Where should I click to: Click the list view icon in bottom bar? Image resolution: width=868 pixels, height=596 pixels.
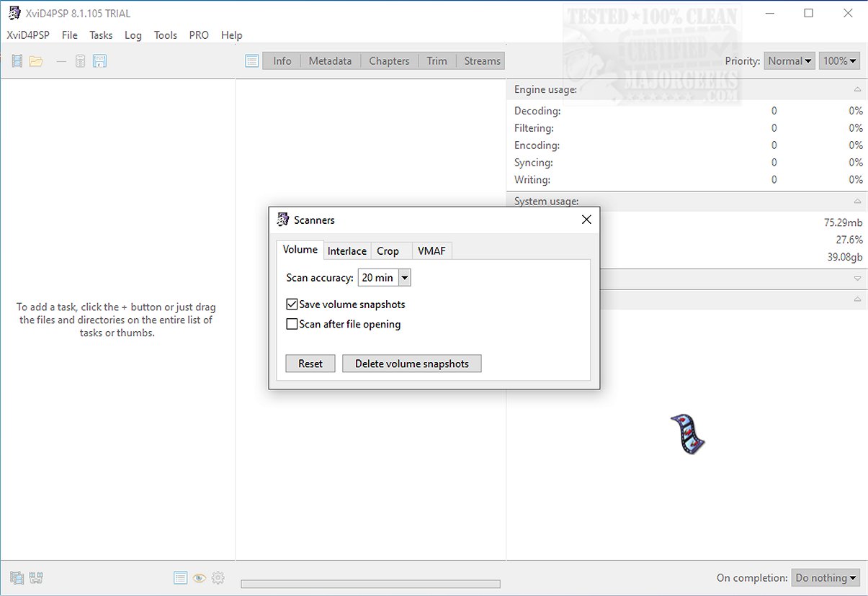pos(180,577)
